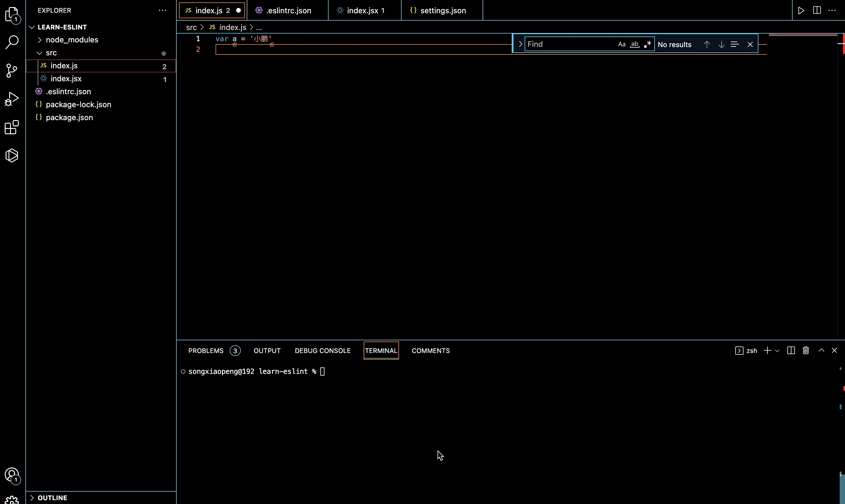The image size is (845, 504).
Task: Toggle Match Case in Find widget
Action: coord(622,44)
